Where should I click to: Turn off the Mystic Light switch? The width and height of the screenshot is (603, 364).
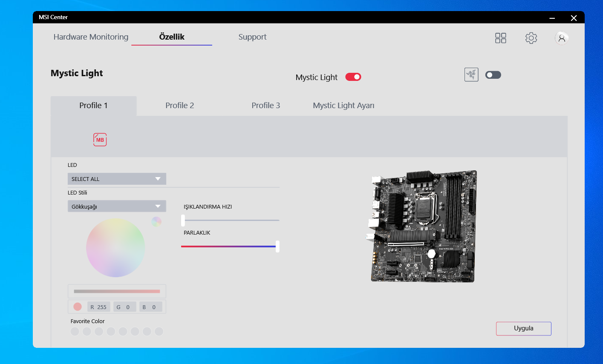point(353,77)
